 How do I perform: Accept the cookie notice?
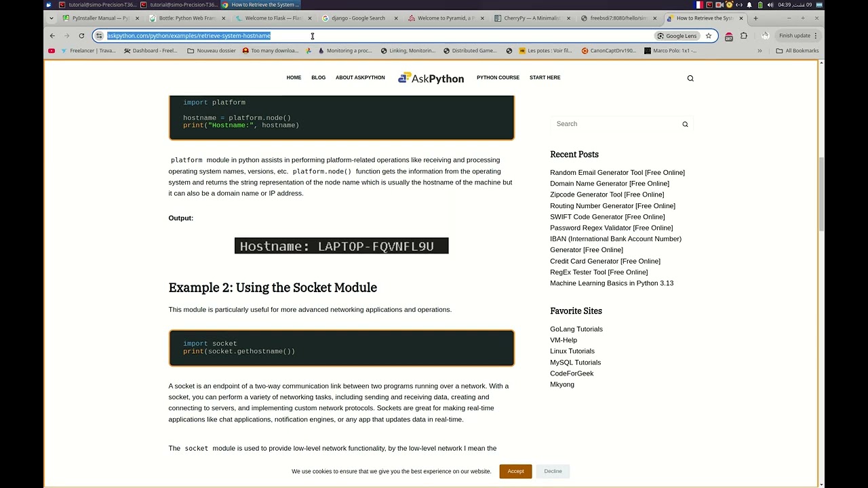pyautogui.click(x=515, y=471)
